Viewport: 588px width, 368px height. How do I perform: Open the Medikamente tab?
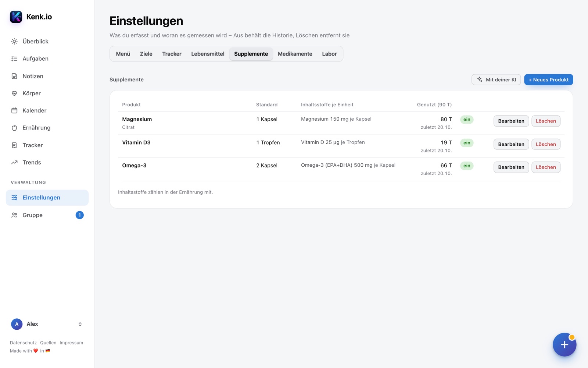[295, 54]
